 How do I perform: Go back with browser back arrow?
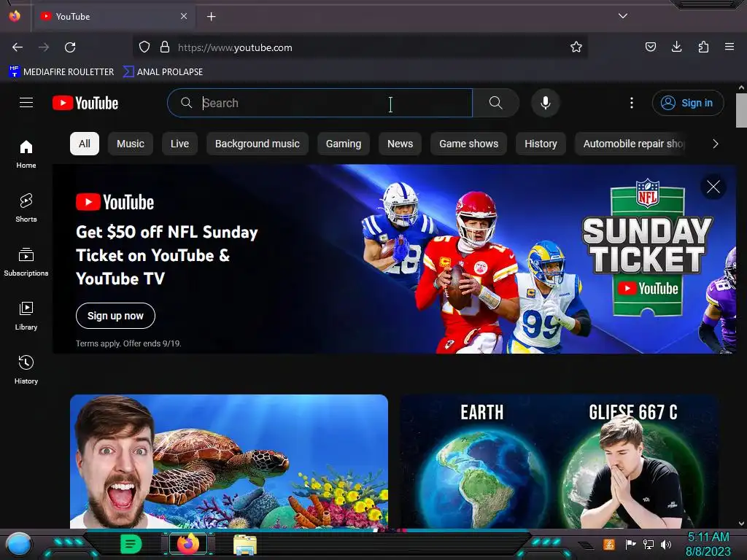pos(18,47)
